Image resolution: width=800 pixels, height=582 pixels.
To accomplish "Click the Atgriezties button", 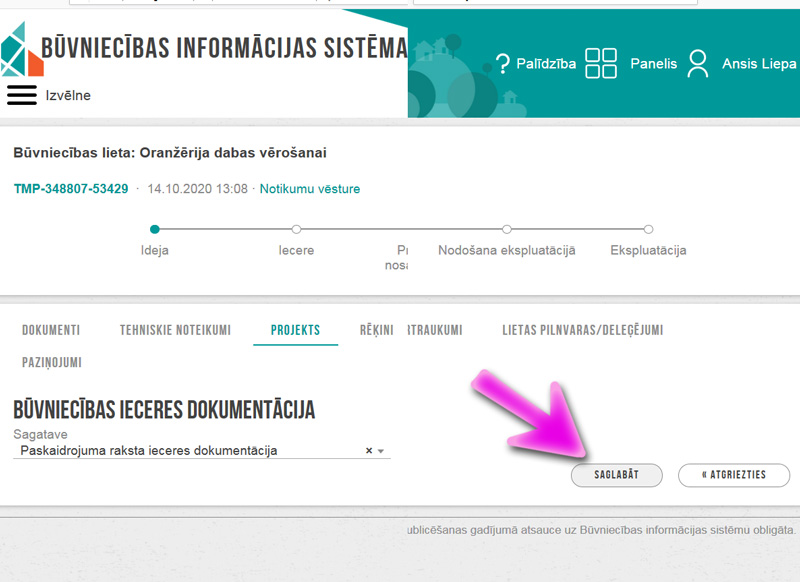I will [733, 475].
